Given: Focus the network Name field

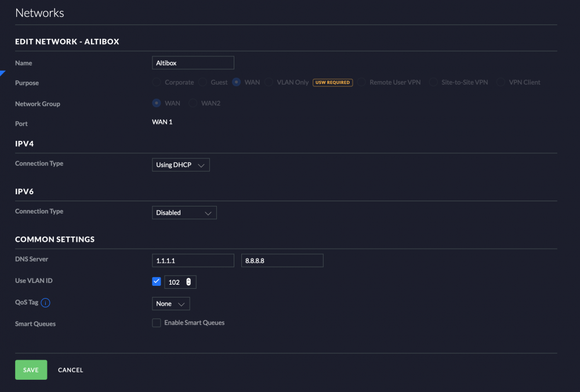Looking at the screenshot, I should click(x=193, y=63).
